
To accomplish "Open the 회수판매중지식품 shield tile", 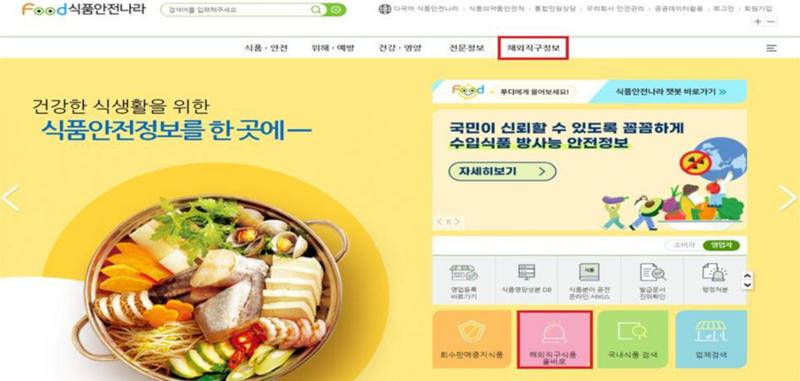I will click(471, 340).
